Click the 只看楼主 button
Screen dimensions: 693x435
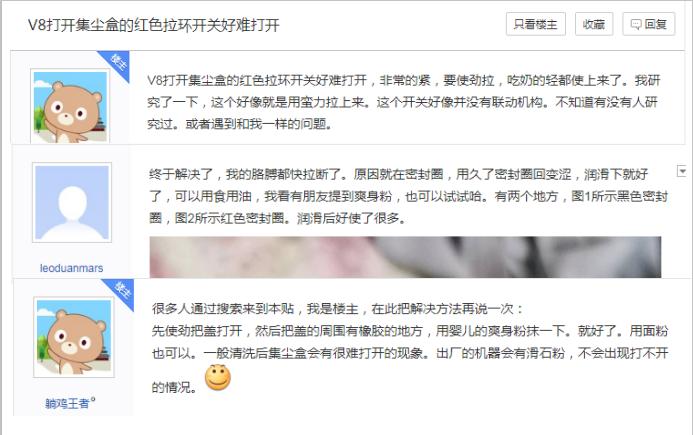click(536, 24)
